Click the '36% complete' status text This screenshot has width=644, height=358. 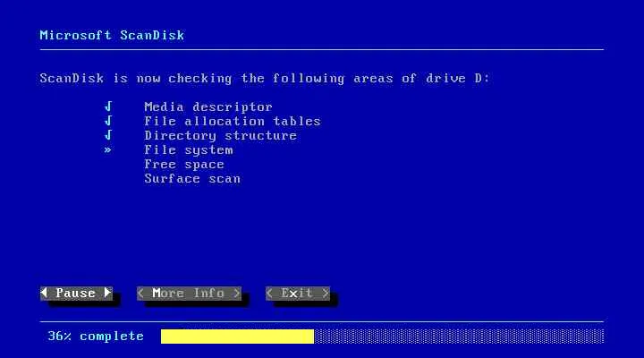pos(96,337)
